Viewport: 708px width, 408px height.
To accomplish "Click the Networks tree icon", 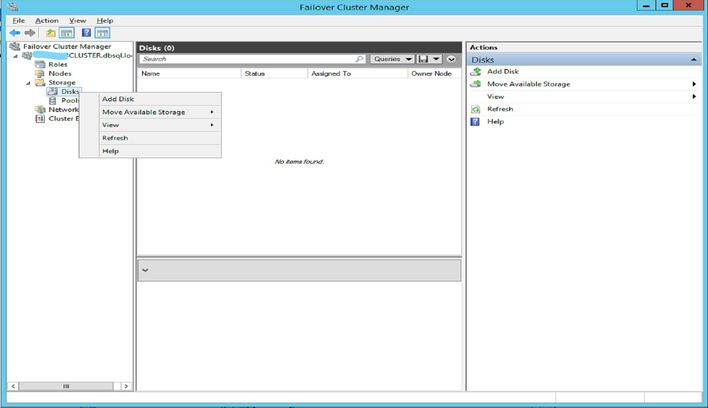I will (40, 110).
